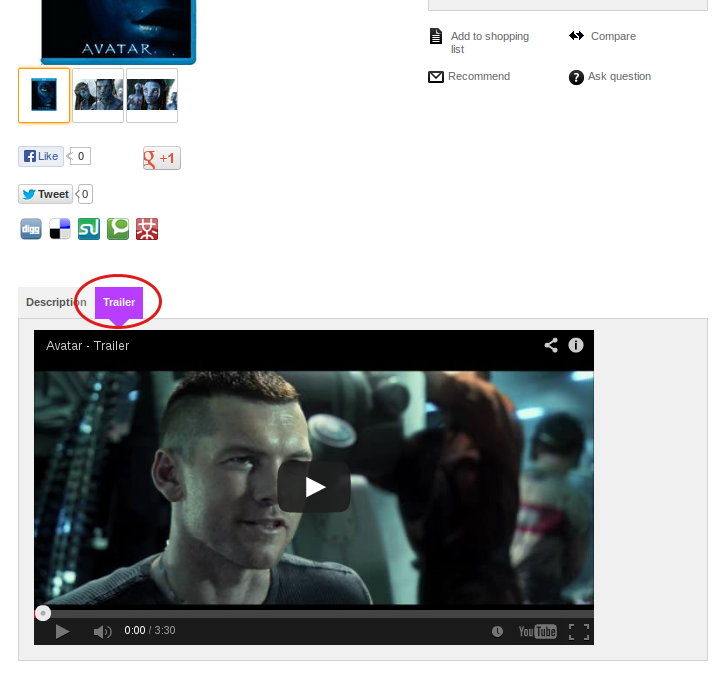The height and width of the screenshot is (673, 720).
Task: Click the StumbleUpon share icon
Action: point(89,229)
